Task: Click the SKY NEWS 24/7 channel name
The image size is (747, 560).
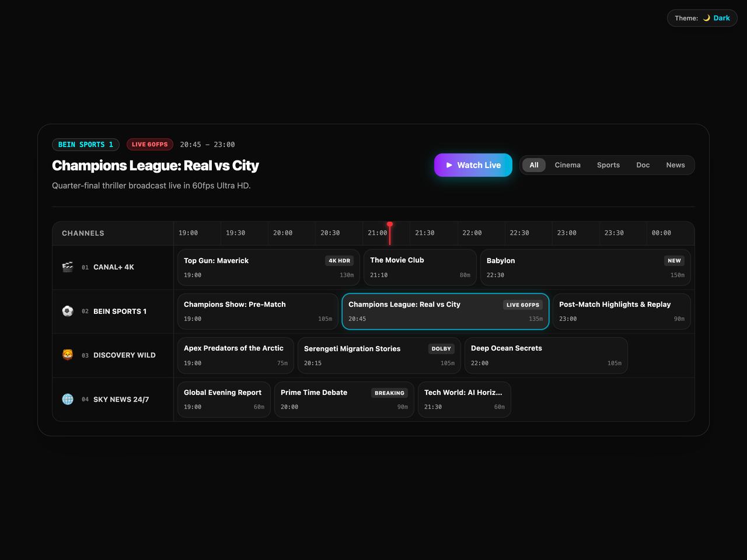Action: (121, 400)
